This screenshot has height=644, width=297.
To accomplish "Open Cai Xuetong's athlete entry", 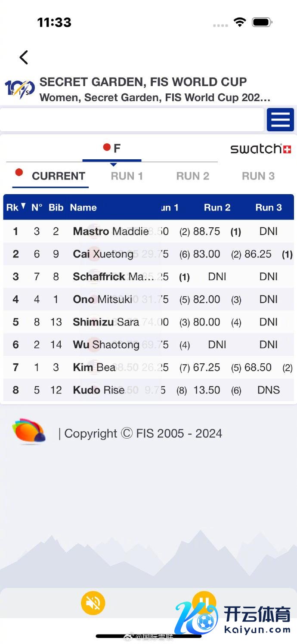I will tap(103, 254).
